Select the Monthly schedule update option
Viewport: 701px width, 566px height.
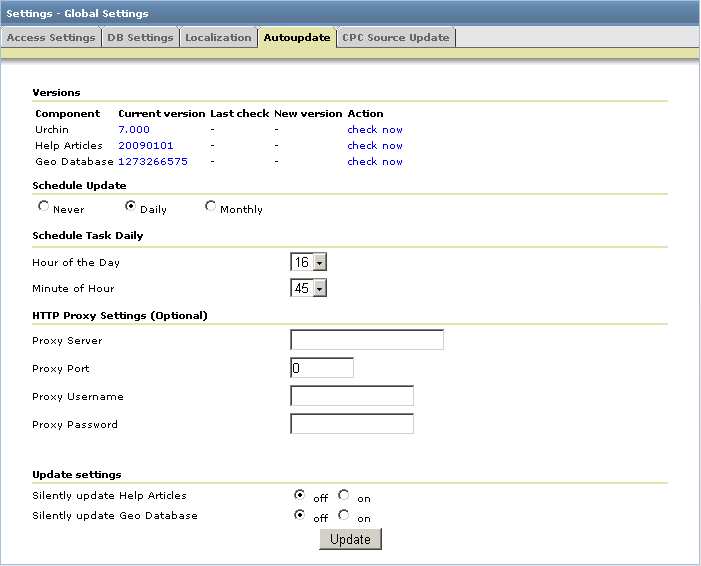coord(210,207)
